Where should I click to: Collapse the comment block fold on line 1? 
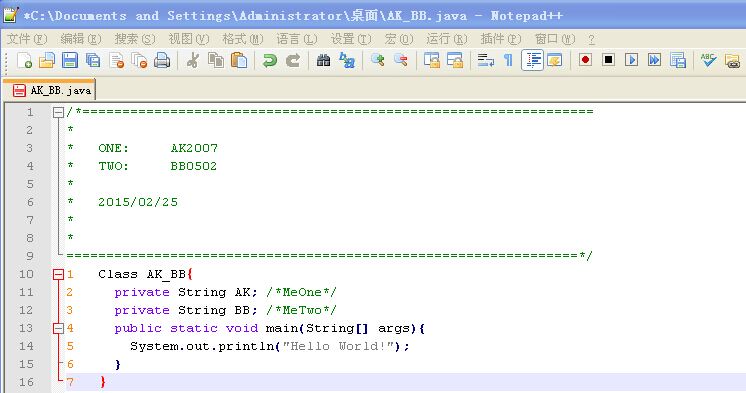(58, 112)
